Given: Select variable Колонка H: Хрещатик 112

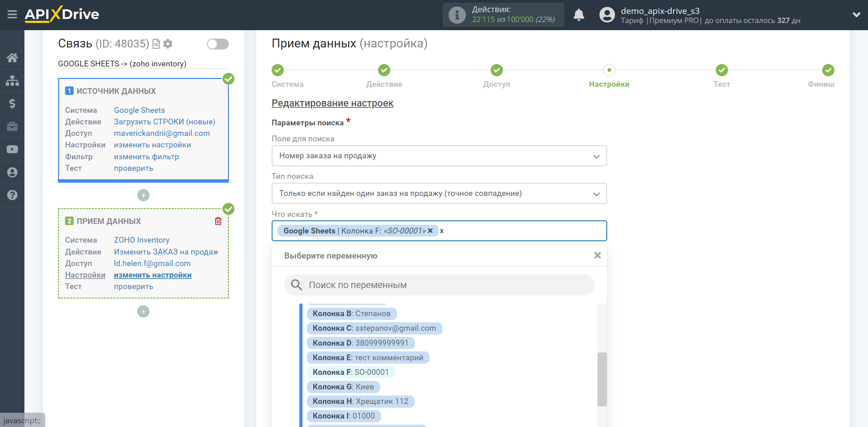Looking at the screenshot, I should 360,401.
